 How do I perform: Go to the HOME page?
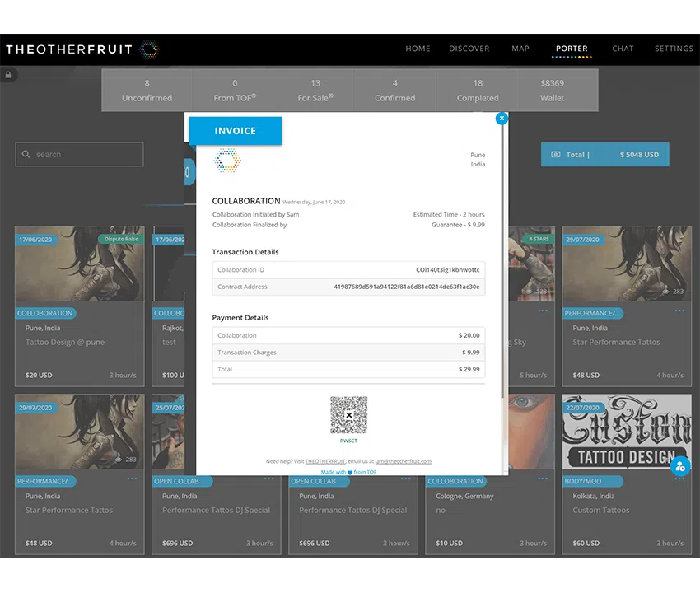(x=418, y=49)
